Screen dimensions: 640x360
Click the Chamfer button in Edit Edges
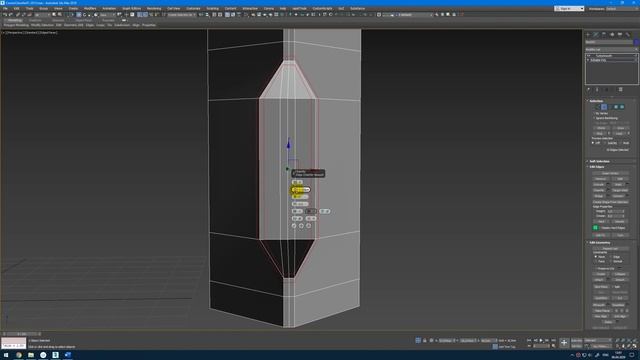(x=599, y=190)
